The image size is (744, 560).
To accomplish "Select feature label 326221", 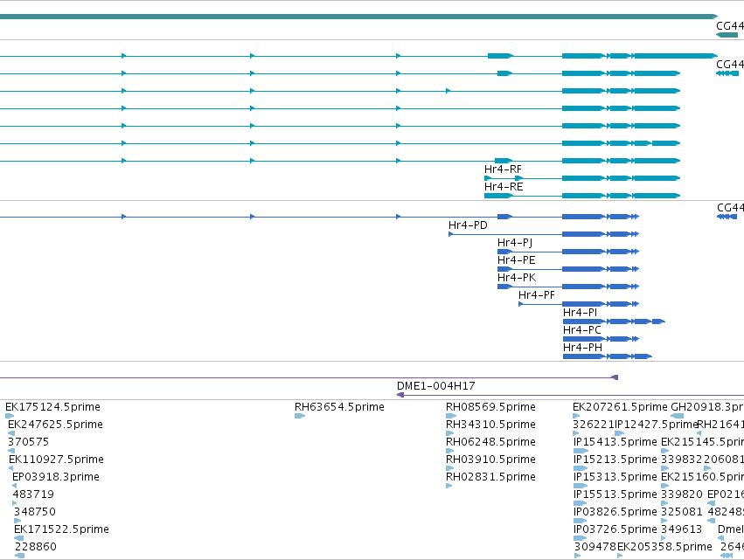I will [593, 425].
